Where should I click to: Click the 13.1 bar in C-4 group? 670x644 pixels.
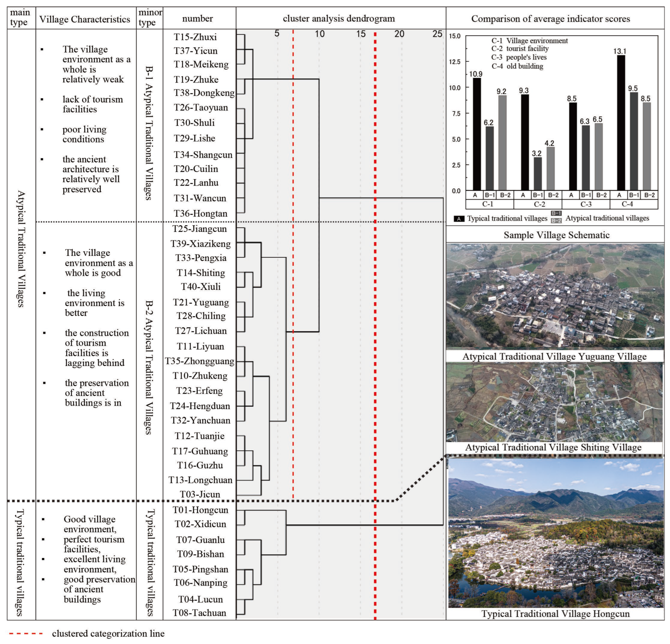coord(621,123)
